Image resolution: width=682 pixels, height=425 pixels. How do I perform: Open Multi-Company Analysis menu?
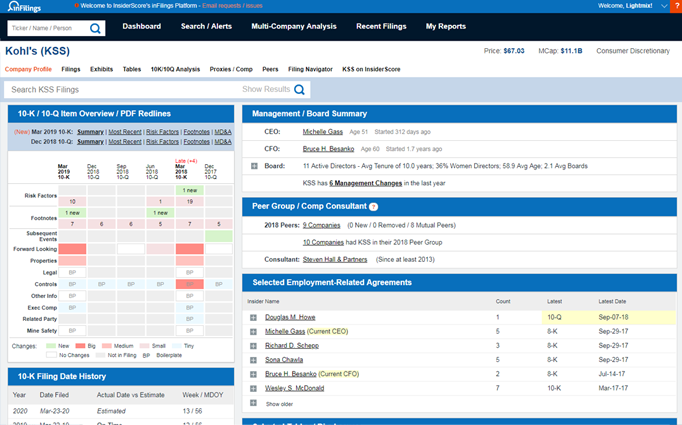pyautogui.click(x=294, y=26)
